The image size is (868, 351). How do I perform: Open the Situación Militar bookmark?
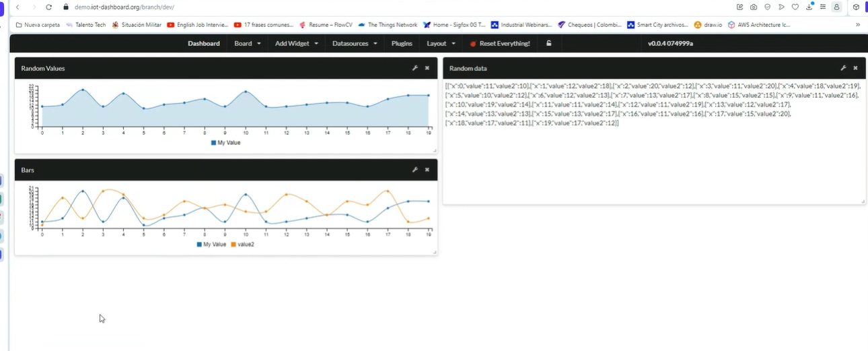click(x=137, y=25)
